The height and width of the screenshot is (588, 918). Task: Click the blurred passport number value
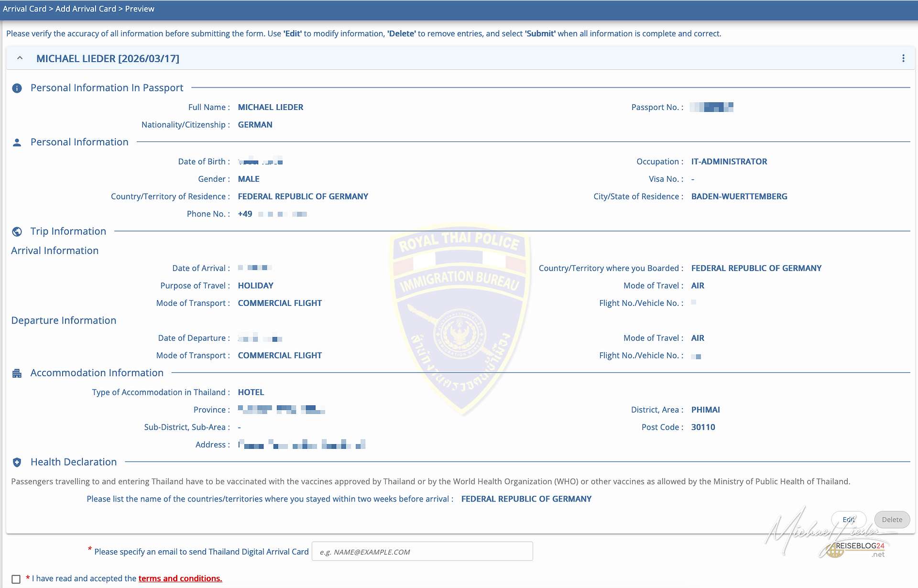(x=711, y=107)
